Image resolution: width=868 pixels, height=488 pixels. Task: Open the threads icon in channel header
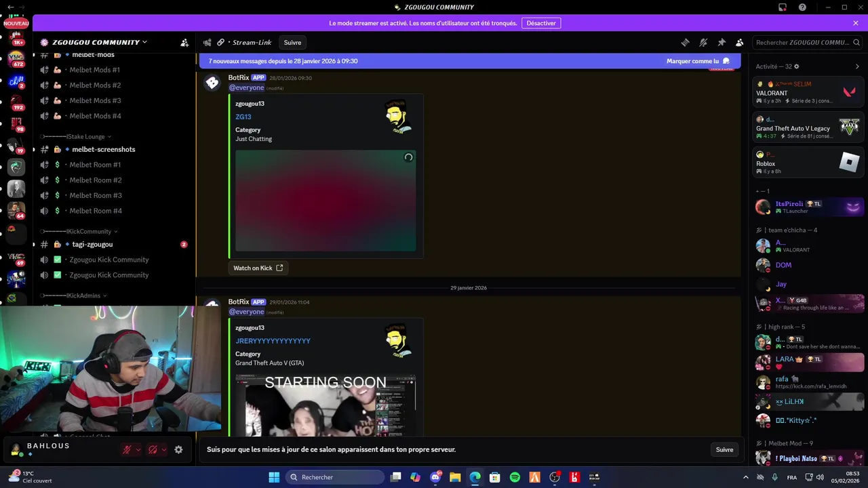tap(685, 42)
